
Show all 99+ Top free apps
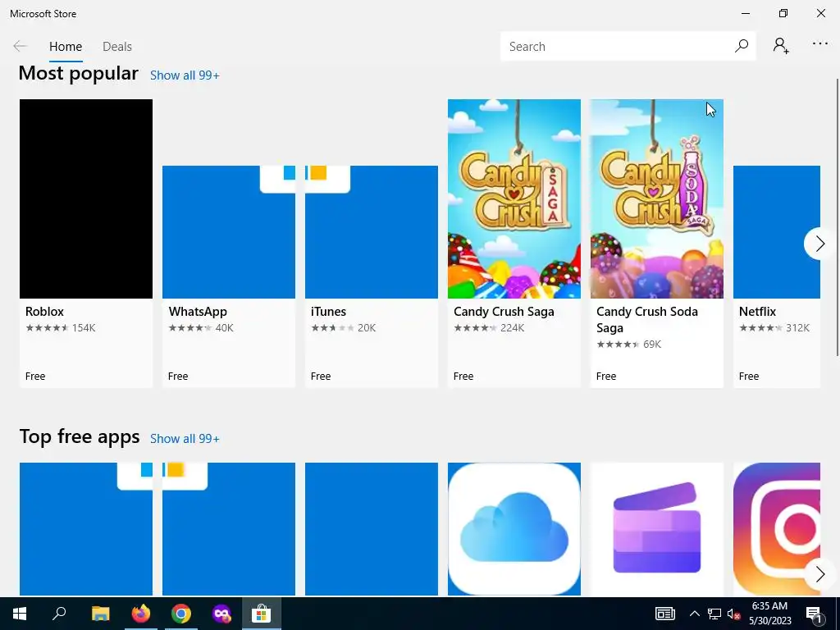(185, 439)
